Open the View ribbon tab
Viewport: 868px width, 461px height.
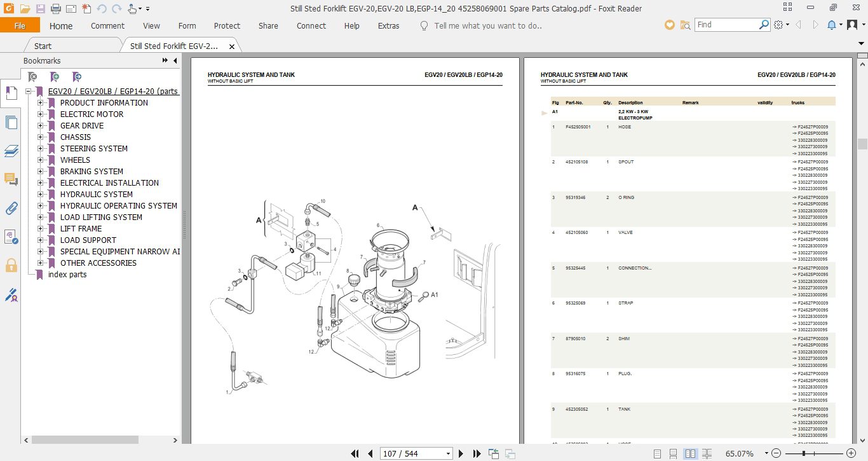[x=151, y=26]
